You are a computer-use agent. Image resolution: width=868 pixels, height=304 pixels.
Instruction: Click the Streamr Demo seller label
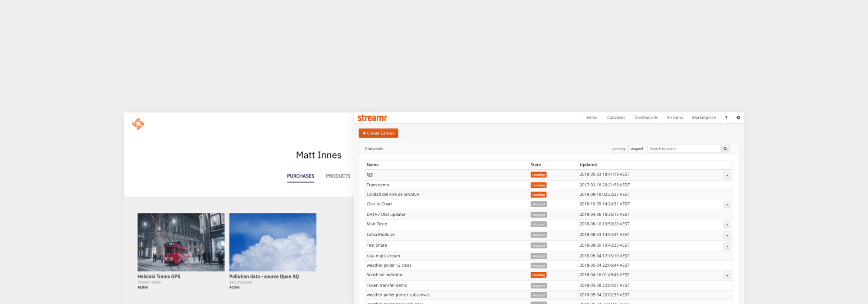(x=149, y=282)
